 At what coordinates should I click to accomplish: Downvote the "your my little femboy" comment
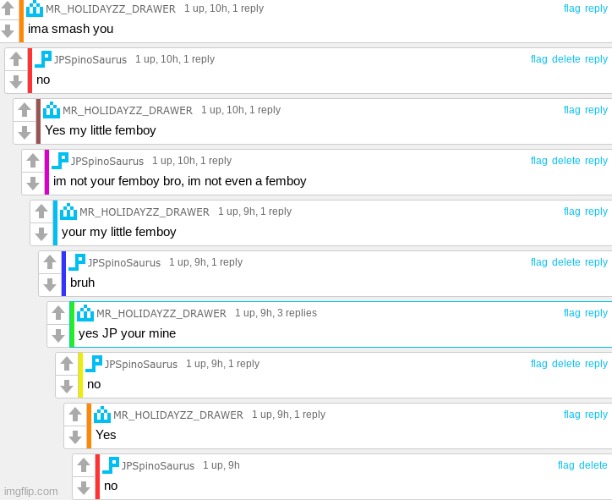41,233
